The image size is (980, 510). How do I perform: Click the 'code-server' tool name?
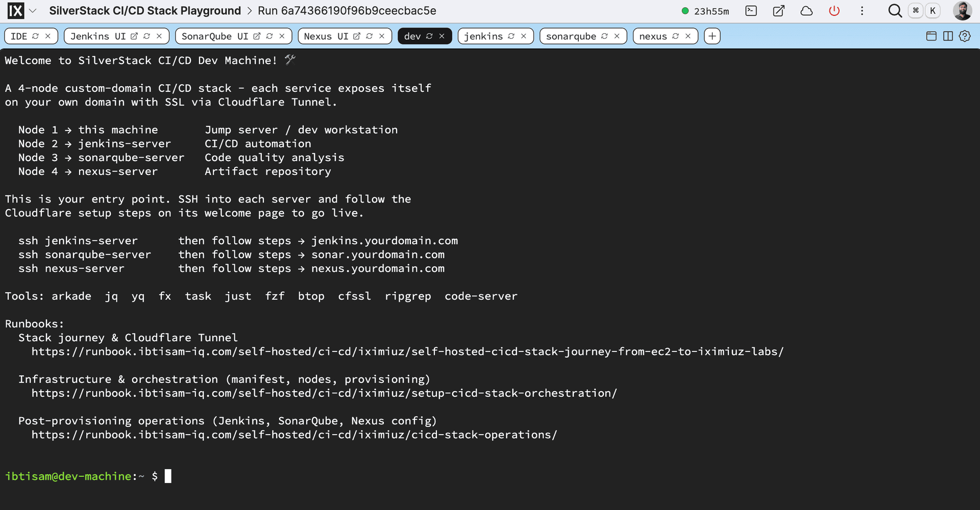[x=481, y=296]
